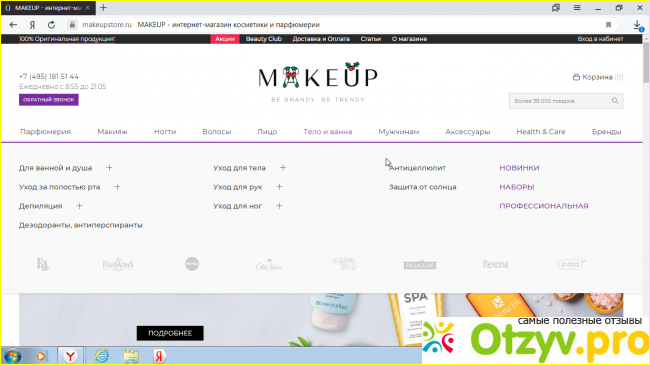
Task: Open the НОВИНКИ link
Action: [x=519, y=168]
